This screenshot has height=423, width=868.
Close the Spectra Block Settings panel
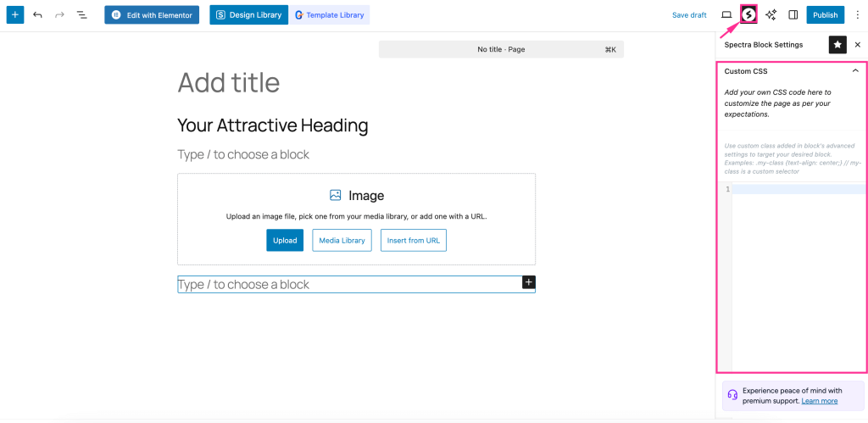(857, 45)
